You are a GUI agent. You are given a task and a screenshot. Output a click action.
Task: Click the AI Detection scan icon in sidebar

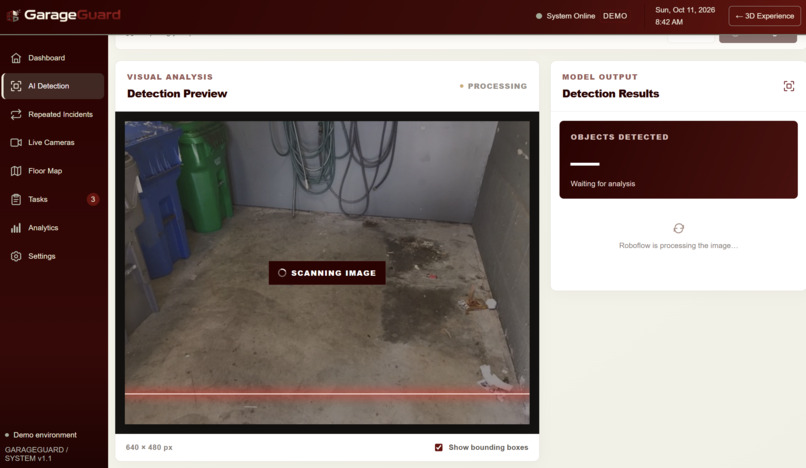click(x=16, y=86)
